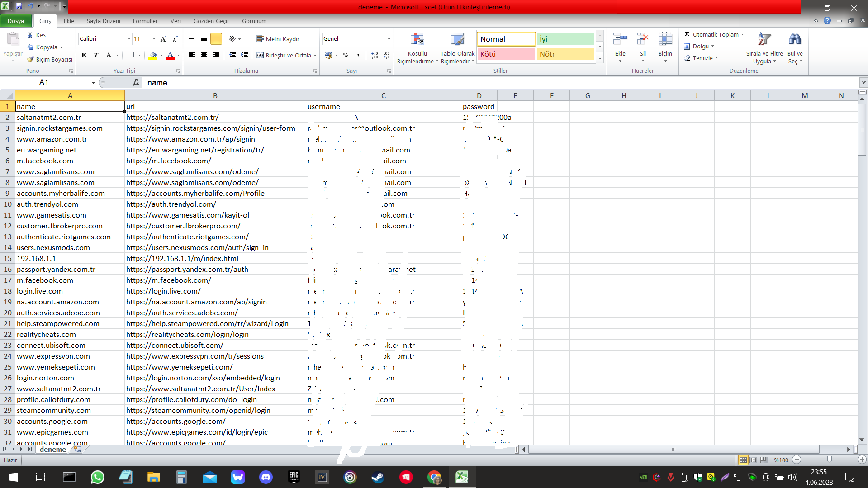
Task: Click the Ekle insert cells icon
Action: click(620, 39)
